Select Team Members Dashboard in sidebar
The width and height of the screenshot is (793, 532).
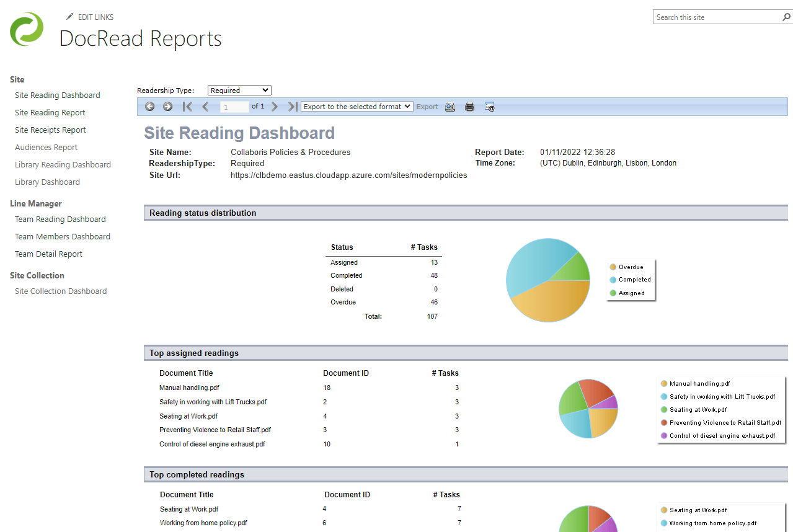tap(63, 237)
